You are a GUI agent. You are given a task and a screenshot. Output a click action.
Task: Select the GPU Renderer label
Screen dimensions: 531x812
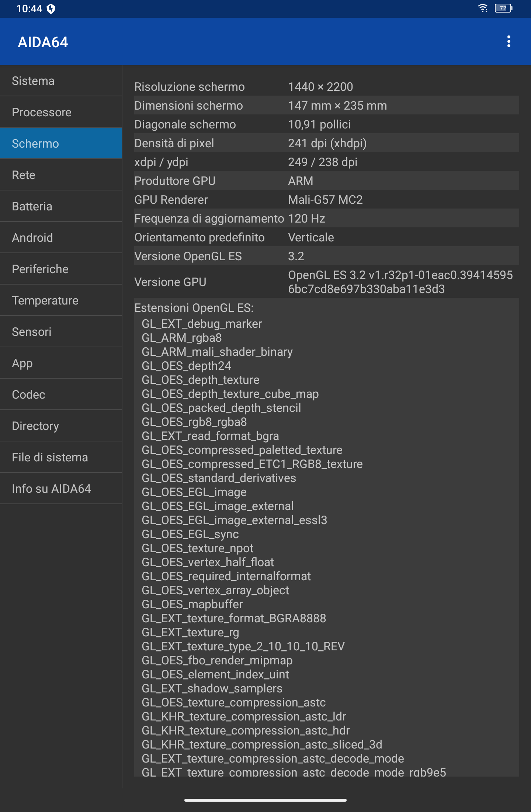tap(171, 200)
